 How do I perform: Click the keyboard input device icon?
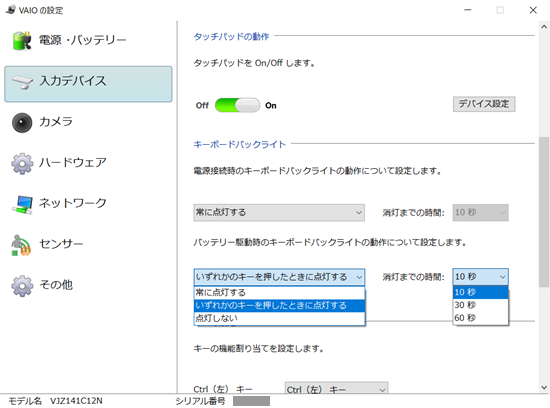[x=22, y=82]
